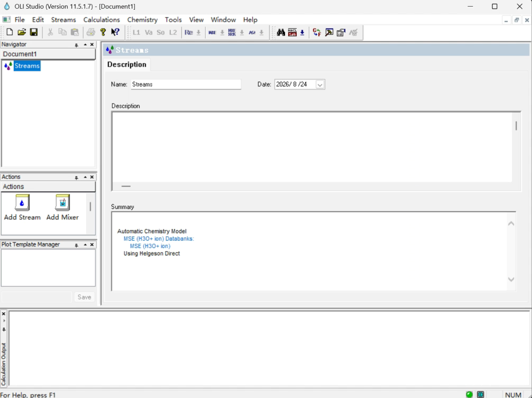Pin the Plot Template Manager panel
This screenshot has width=532, height=398.
coord(77,245)
